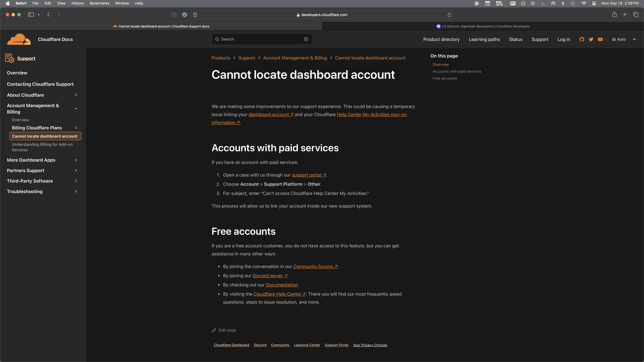Open the GitHub icon link
Viewport: 644px width, 362px height.
(582, 39)
